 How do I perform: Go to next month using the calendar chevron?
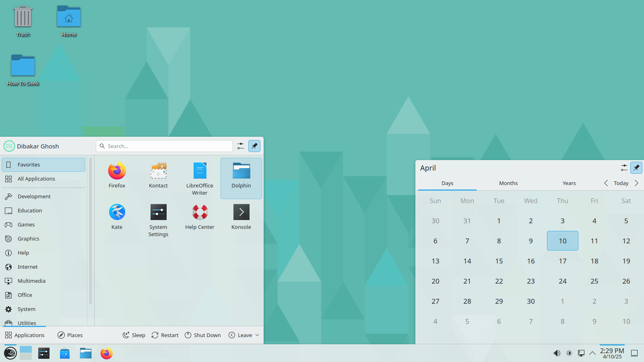pyautogui.click(x=636, y=183)
